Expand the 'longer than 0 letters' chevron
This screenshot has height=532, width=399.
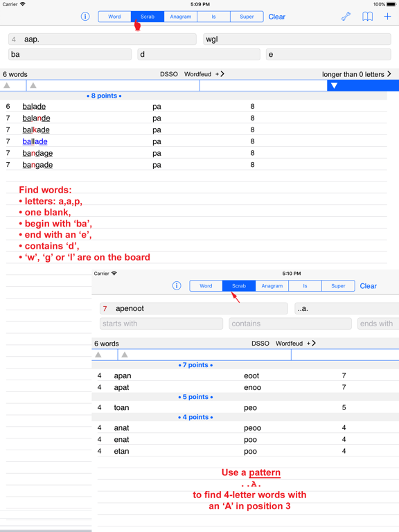(x=389, y=74)
